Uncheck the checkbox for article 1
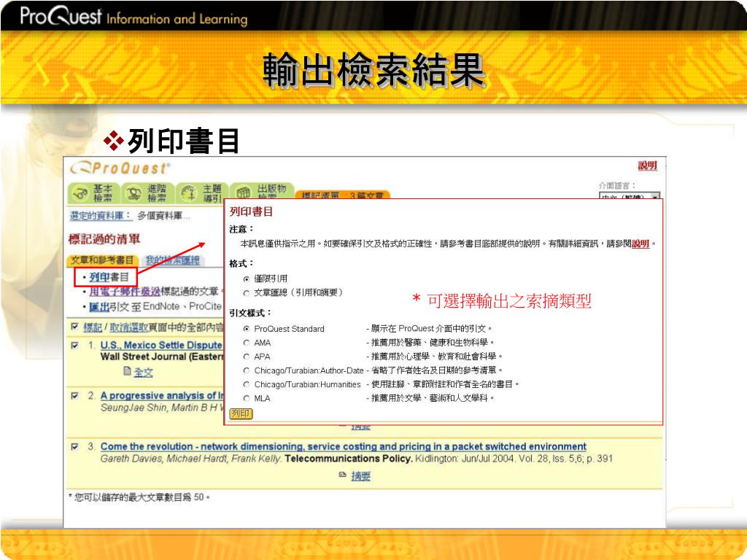Screen dimensions: 747x560 (74, 345)
